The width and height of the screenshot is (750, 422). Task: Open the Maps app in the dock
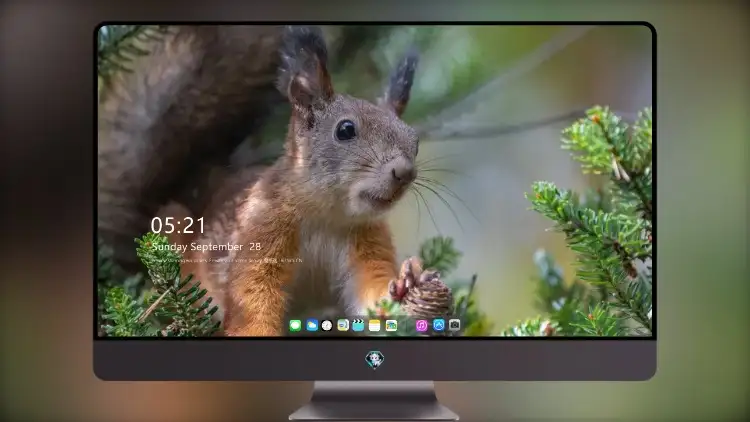(343, 326)
